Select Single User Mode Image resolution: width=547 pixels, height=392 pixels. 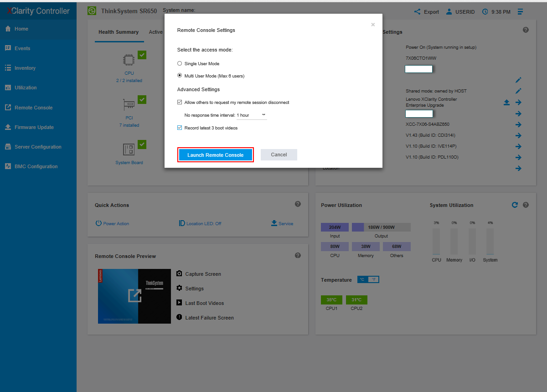180,64
